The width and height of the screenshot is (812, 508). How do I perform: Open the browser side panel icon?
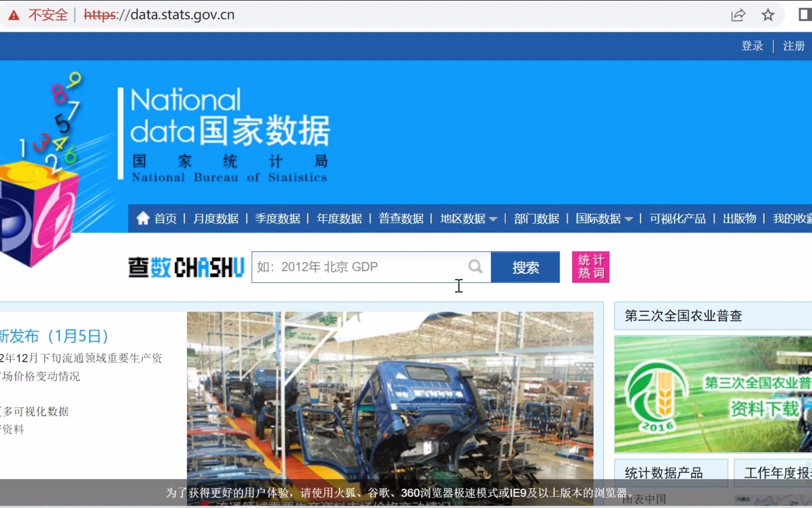coord(805,15)
